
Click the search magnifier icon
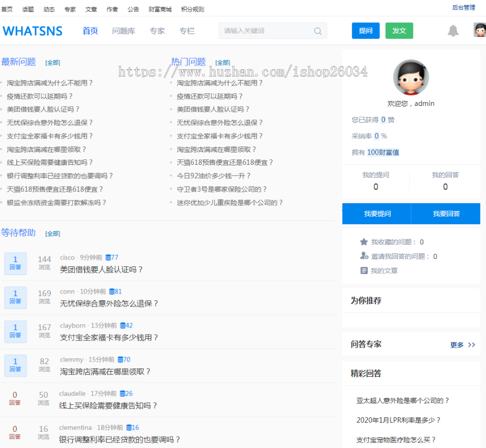point(318,31)
